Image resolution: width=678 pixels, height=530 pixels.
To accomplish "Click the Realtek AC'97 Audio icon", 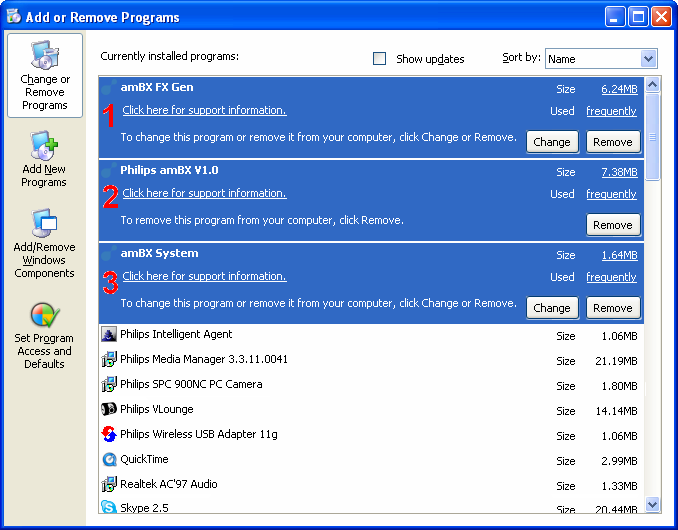I will click(109, 484).
